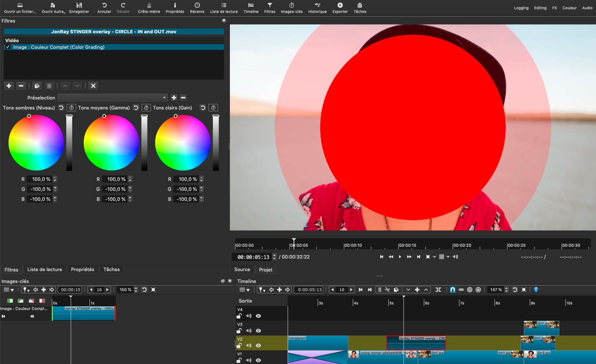Click the Tons sombres color wheel

tap(36, 142)
